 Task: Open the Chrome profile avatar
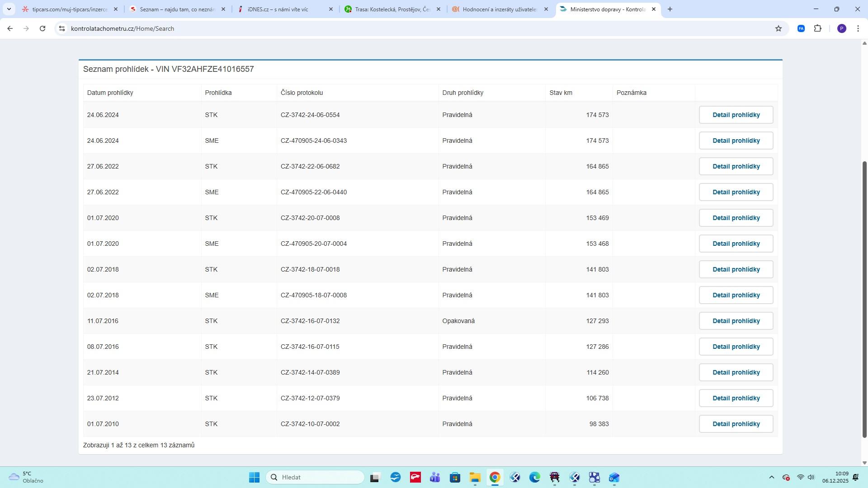[x=841, y=28]
